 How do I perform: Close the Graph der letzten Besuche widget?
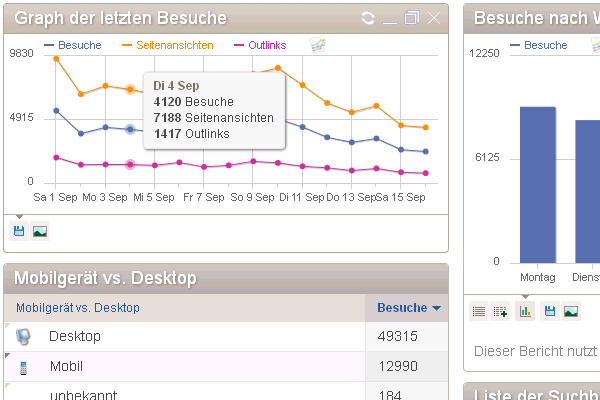pyautogui.click(x=434, y=18)
